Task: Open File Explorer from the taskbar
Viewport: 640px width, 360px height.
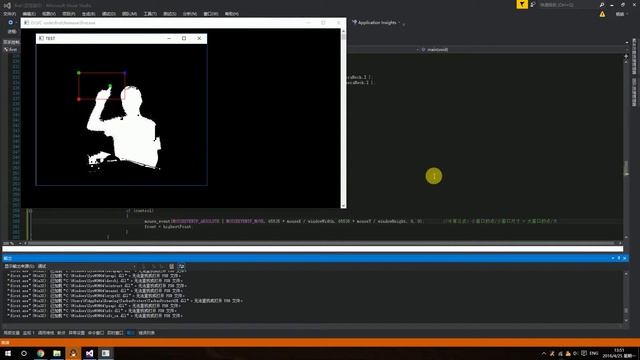Action: tap(57, 353)
